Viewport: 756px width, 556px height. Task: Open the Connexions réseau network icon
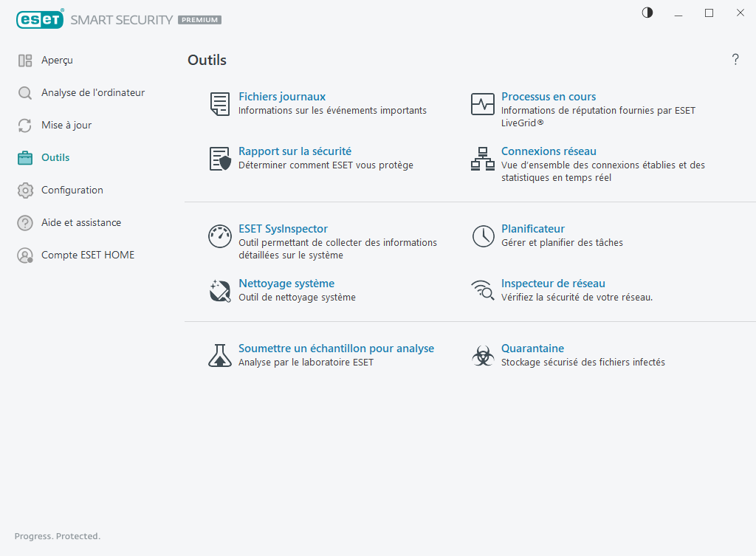[x=483, y=158]
